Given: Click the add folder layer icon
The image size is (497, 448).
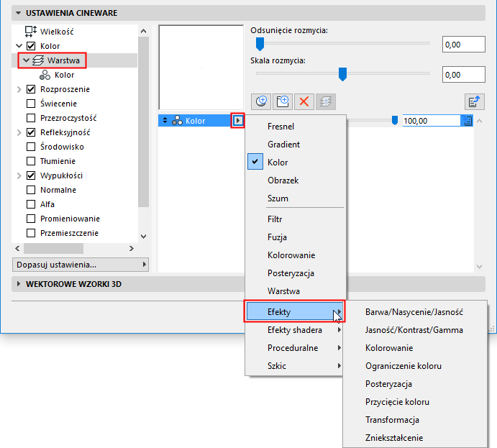Looking at the screenshot, I should tap(283, 101).
